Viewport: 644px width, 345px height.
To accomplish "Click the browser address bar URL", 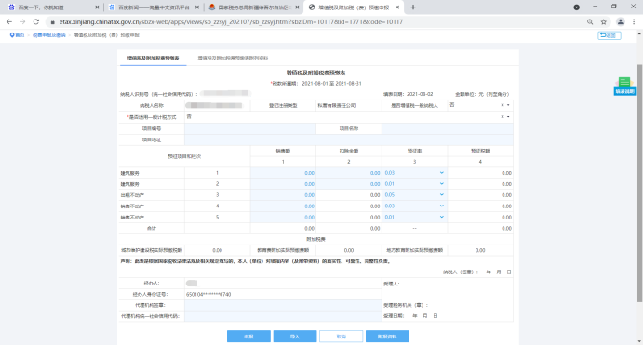I will point(231,21).
